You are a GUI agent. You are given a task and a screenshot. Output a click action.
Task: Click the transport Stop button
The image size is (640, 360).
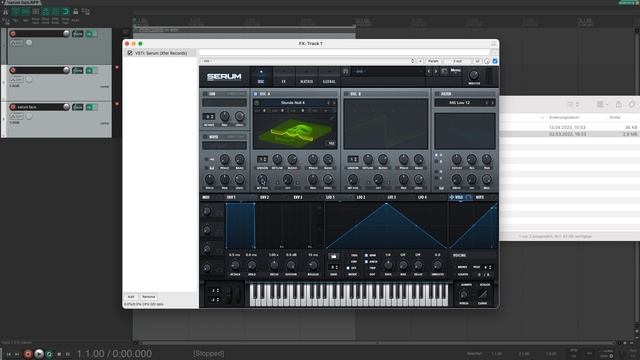pyautogui.click(x=59, y=354)
